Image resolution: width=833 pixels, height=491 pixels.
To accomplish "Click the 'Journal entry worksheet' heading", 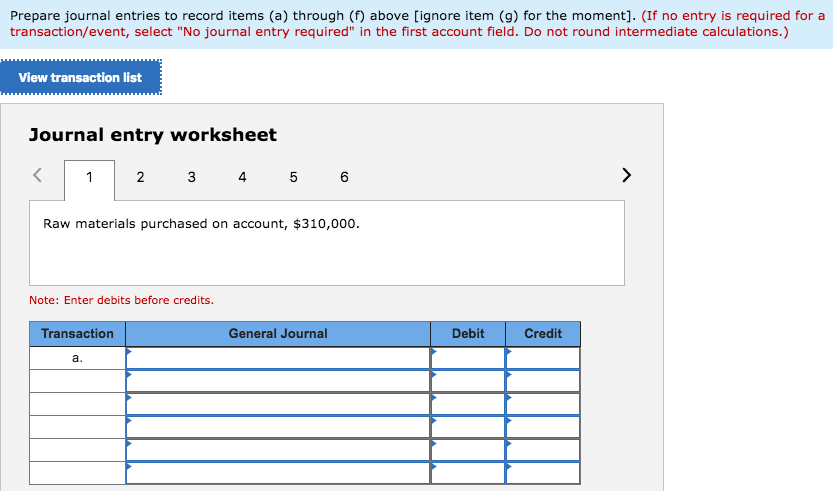I will click(153, 135).
